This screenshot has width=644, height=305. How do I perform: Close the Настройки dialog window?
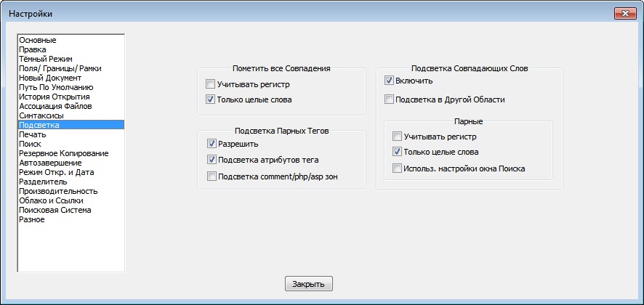click(x=625, y=13)
